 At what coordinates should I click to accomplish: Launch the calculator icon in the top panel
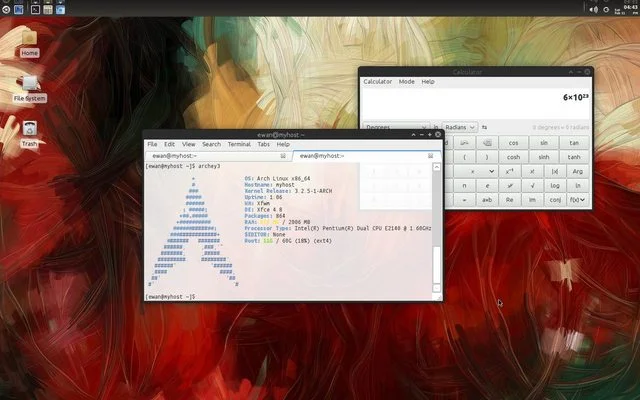click(48, 9)
